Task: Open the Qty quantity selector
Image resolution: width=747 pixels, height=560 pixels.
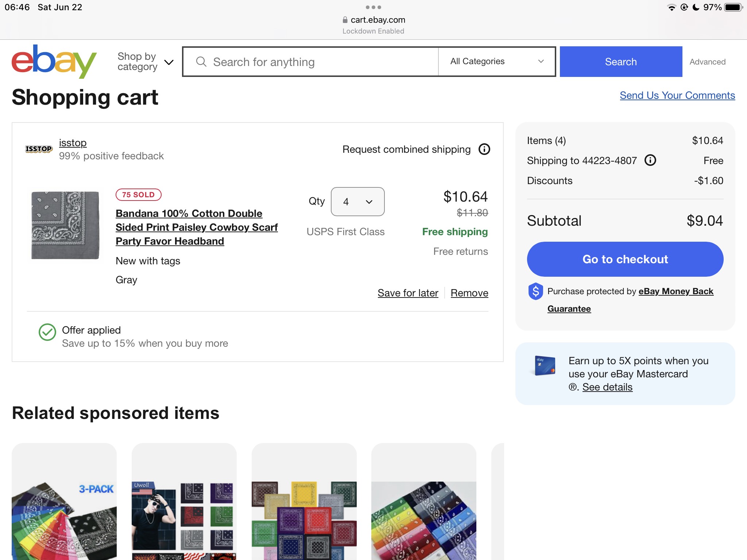Action: point(357,202)
